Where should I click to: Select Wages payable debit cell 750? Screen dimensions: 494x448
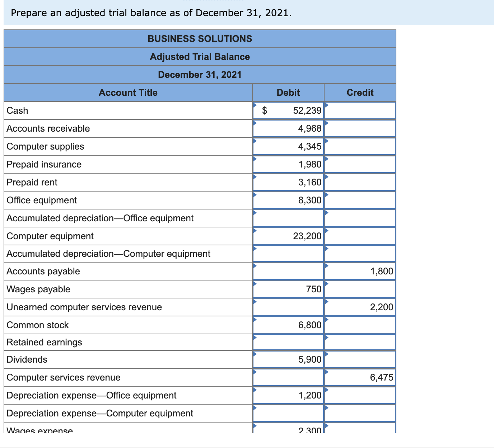[x=288, y=289]
